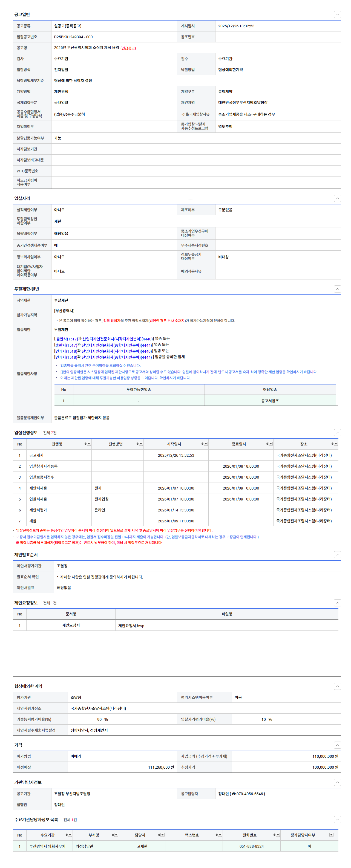Open the 제안요청서.hwp file link
This screenshot has width=351, height=868.
point(131,626)
